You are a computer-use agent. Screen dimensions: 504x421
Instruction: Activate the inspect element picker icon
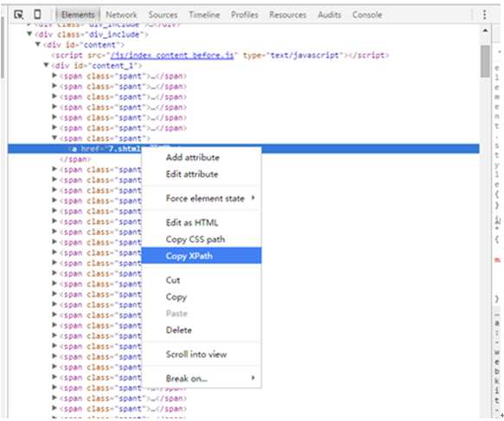coord(19,15)
